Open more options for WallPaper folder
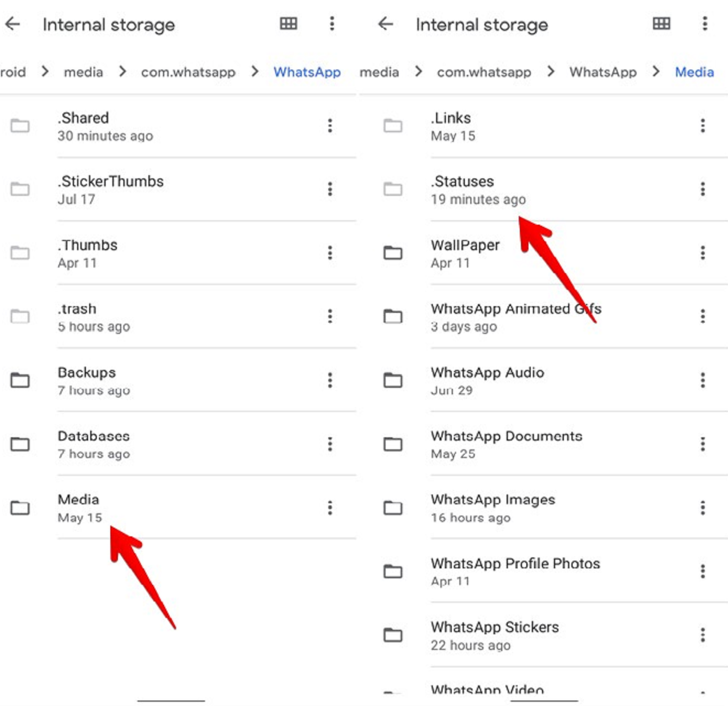728x706 pixels. [x=703, y=253]
